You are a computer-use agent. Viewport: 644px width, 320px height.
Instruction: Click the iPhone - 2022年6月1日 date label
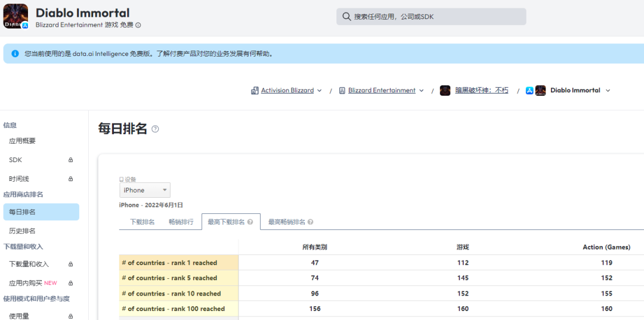click(x=151, y=205)
